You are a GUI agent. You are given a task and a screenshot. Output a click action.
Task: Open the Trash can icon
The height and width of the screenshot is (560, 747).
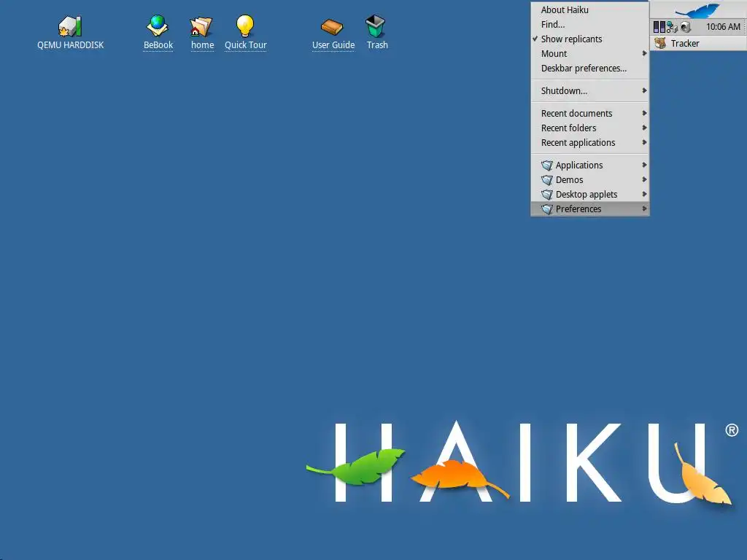click(376, 26)
